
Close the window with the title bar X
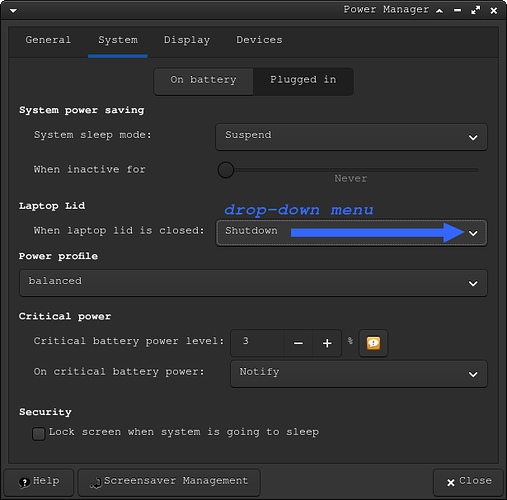(x=494, y=11)
